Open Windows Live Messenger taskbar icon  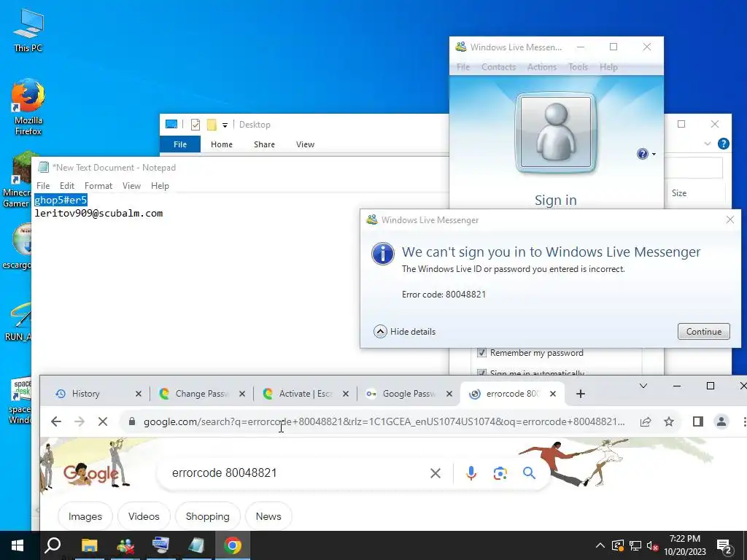125,545
